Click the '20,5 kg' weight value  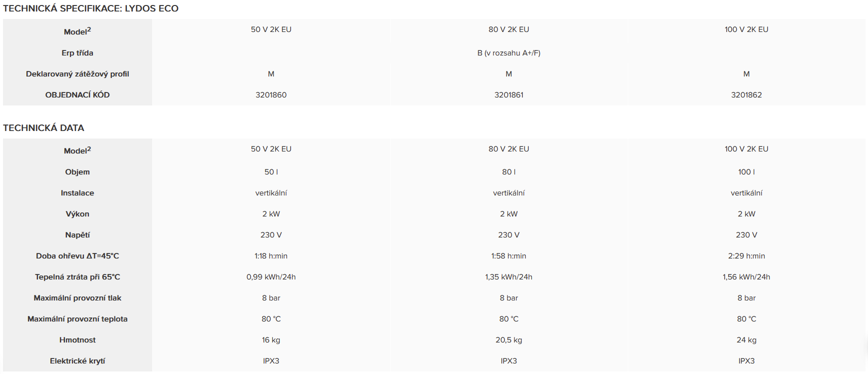click(508, 340)
